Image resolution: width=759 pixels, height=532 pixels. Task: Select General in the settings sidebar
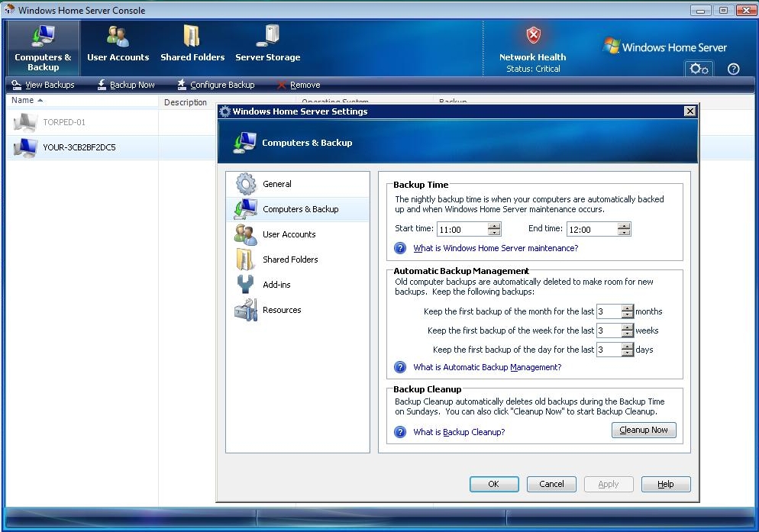276,184
